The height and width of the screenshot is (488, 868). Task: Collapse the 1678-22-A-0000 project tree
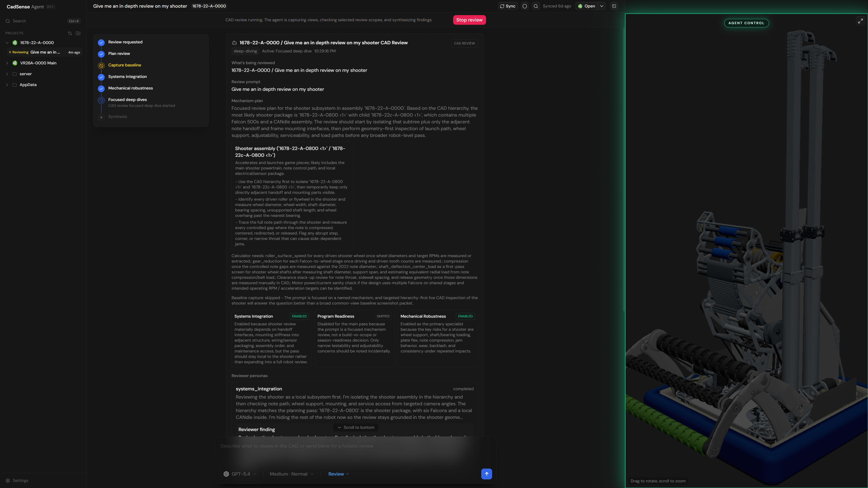tap(7, 43)
